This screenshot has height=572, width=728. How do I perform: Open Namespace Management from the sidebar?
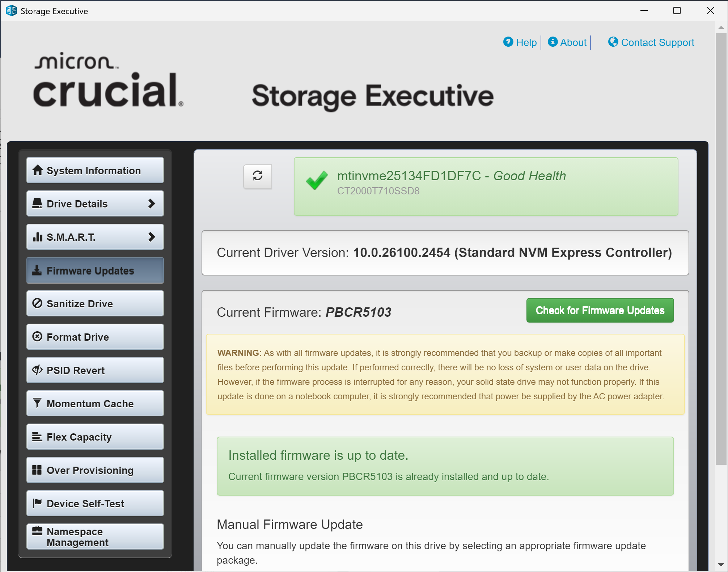point(95,537)
